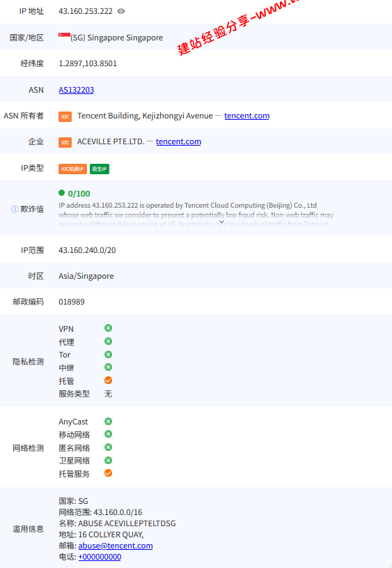Click the 卫星网络 status cross icon
This screenshot has width=392, height=568.
coord(108,461)
